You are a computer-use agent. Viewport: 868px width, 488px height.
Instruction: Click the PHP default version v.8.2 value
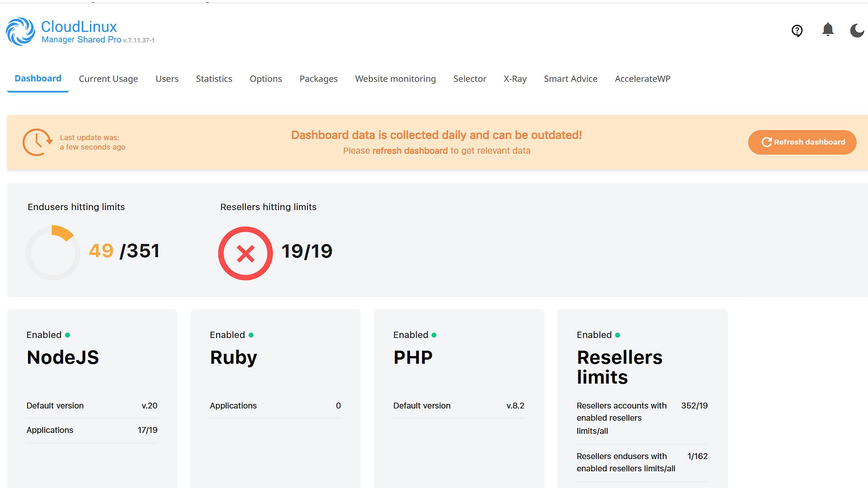515,406
